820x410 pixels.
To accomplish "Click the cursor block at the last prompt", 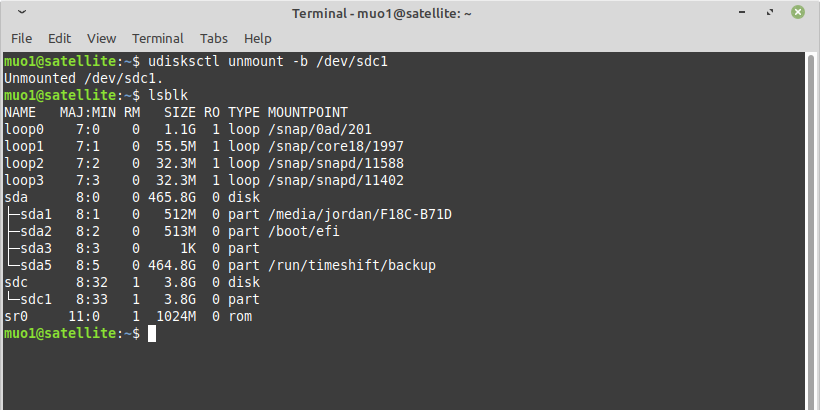I will [x=152, y=333].
